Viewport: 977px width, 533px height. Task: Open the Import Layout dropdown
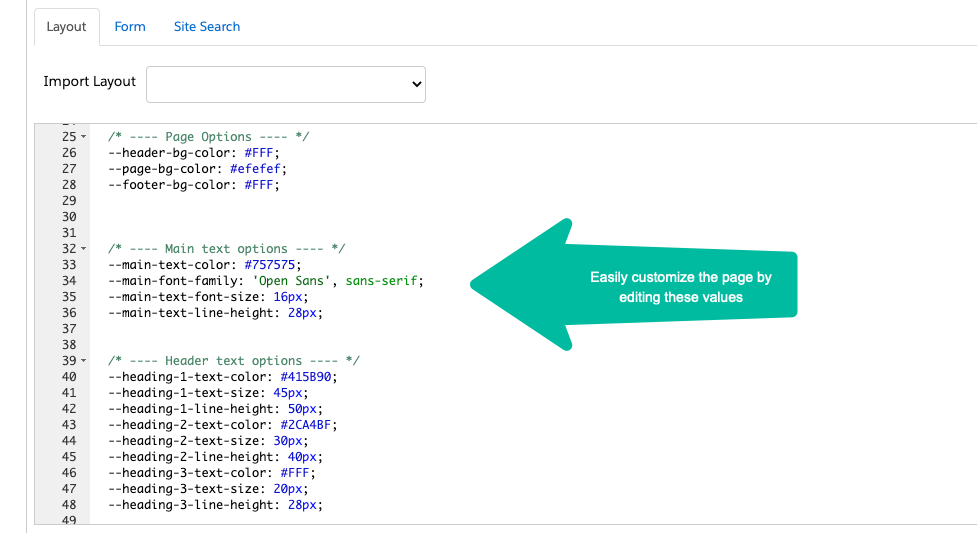tap(286, 85)
